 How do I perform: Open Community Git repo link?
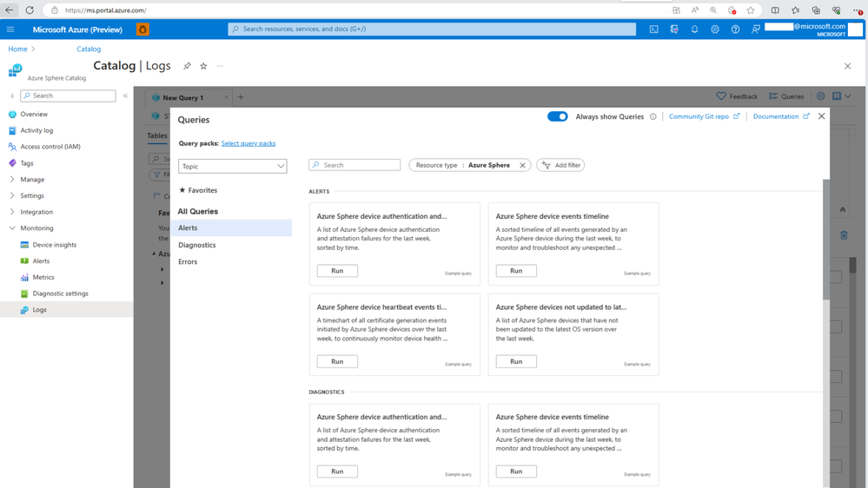(x=704, y=116)
